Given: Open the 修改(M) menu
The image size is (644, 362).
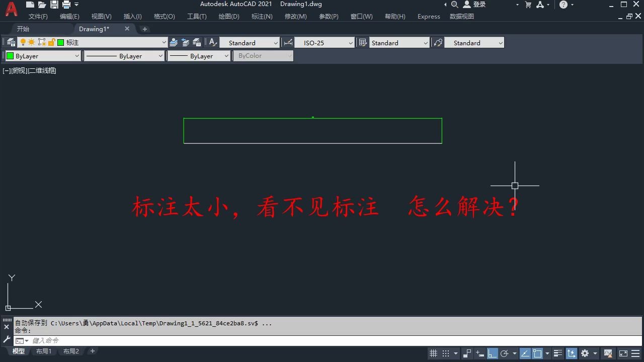Looking at the screenshot, I should point(295,16).
